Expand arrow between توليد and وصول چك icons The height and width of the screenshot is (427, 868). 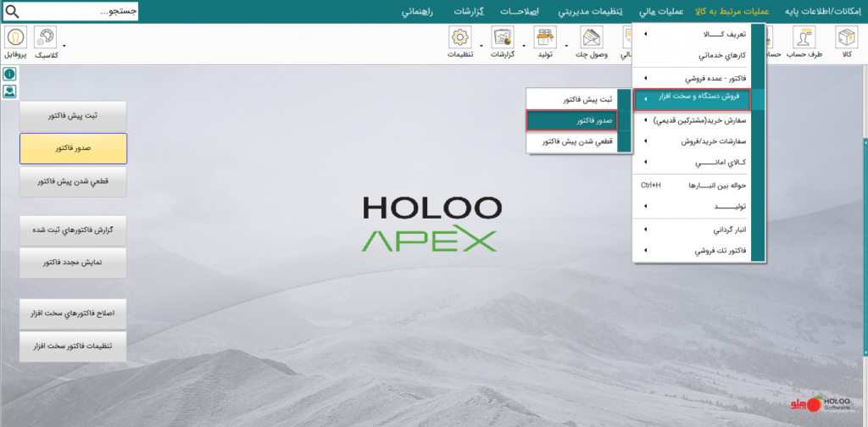click(566, 45)
